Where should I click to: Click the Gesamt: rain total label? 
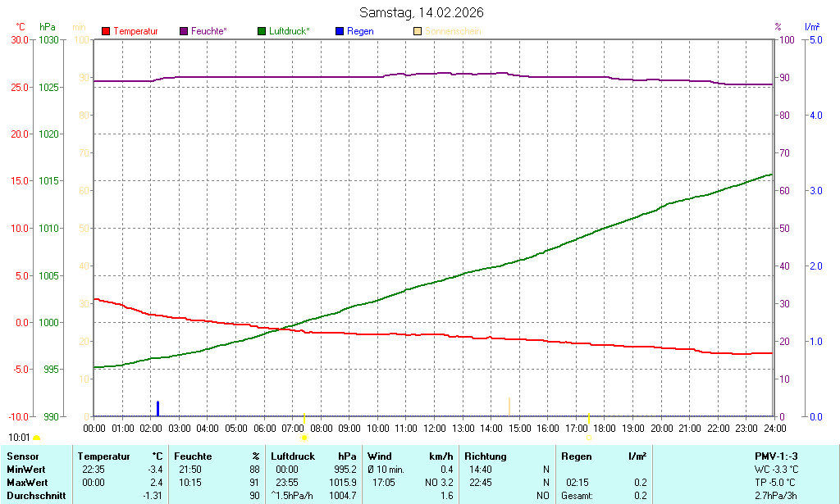[x=577, y=496]
